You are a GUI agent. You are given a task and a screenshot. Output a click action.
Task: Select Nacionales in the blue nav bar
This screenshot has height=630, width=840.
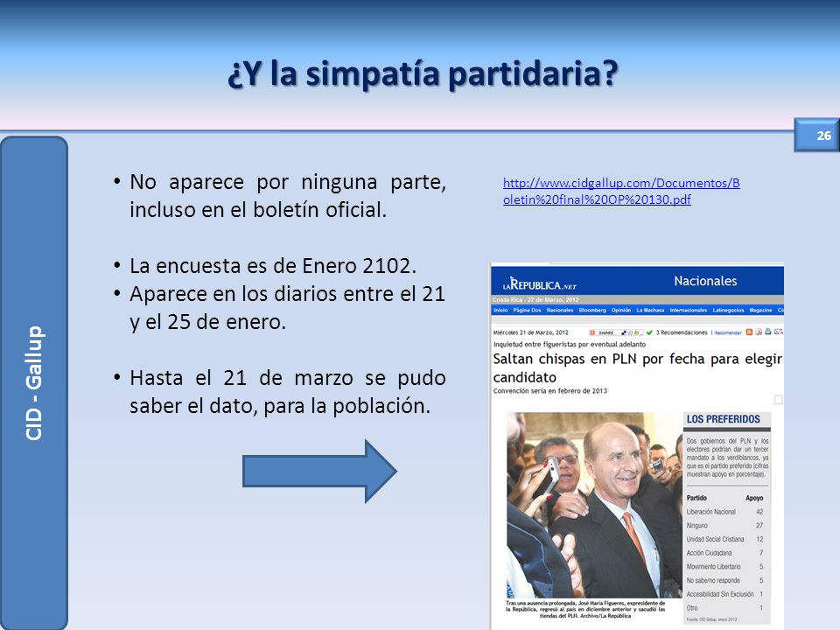point(560,310)
